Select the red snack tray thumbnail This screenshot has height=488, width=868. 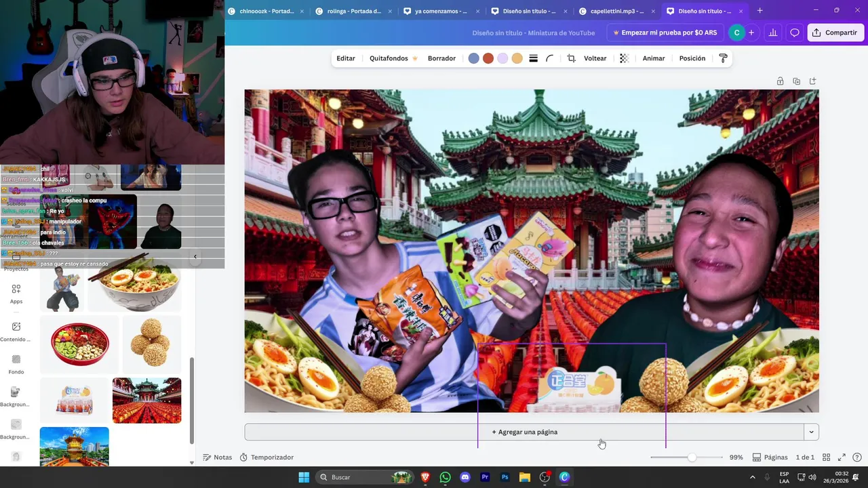point(79,344)
